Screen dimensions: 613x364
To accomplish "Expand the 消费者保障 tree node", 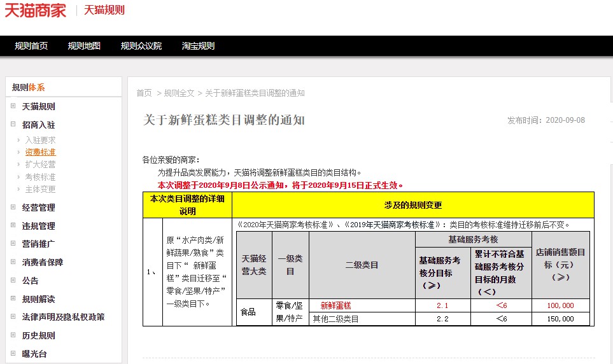I will pos(13,262).
